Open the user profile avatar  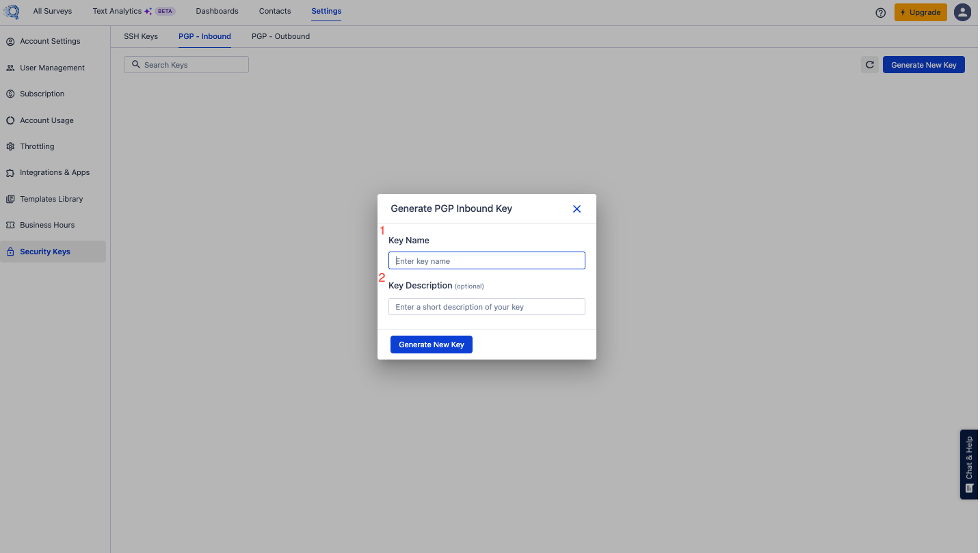(x=962, y=12)
